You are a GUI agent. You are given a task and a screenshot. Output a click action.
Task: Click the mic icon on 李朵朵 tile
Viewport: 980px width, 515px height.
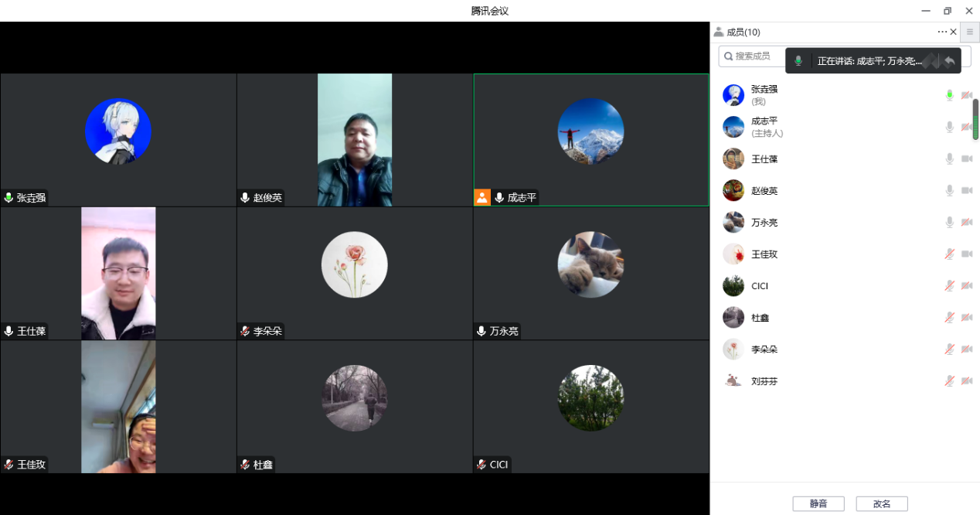[x=245, y=331]
